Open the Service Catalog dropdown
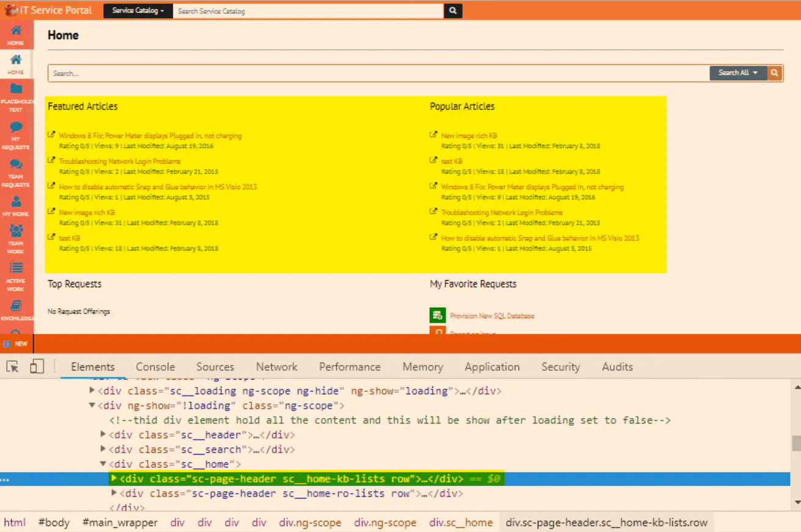This screenshot has height=532, width=801. (138, 11)
